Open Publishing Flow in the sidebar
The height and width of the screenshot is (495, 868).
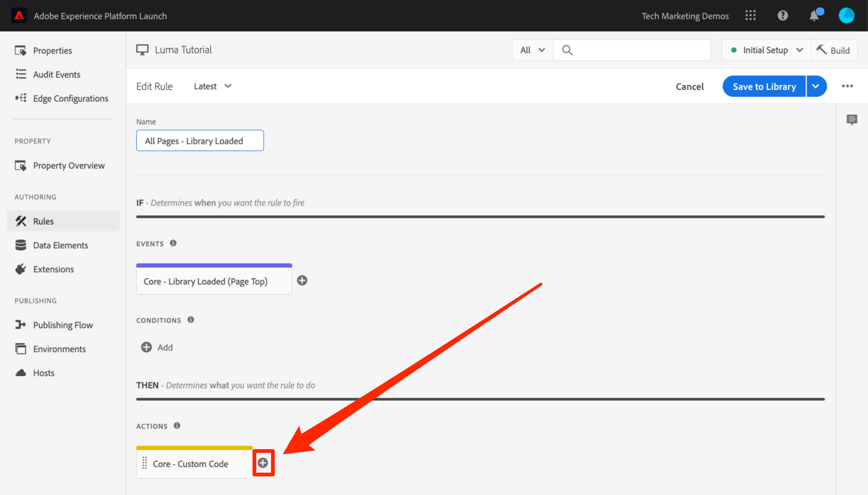(63, 325)
